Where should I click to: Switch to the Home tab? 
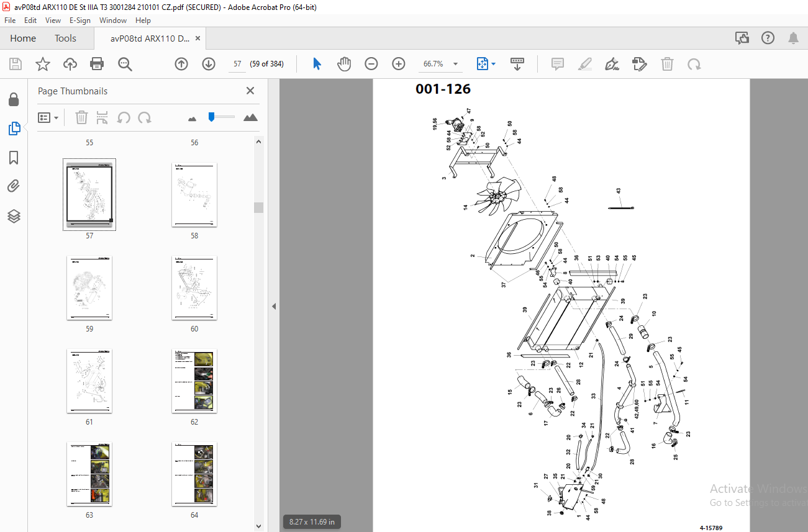coord(23,38)
